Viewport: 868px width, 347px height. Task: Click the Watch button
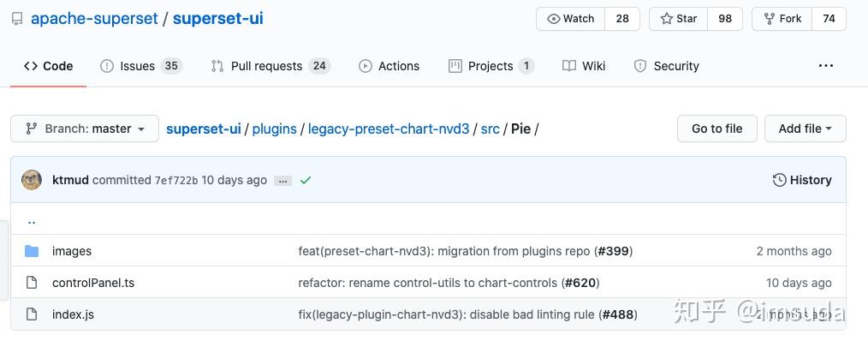pos(571,19)
